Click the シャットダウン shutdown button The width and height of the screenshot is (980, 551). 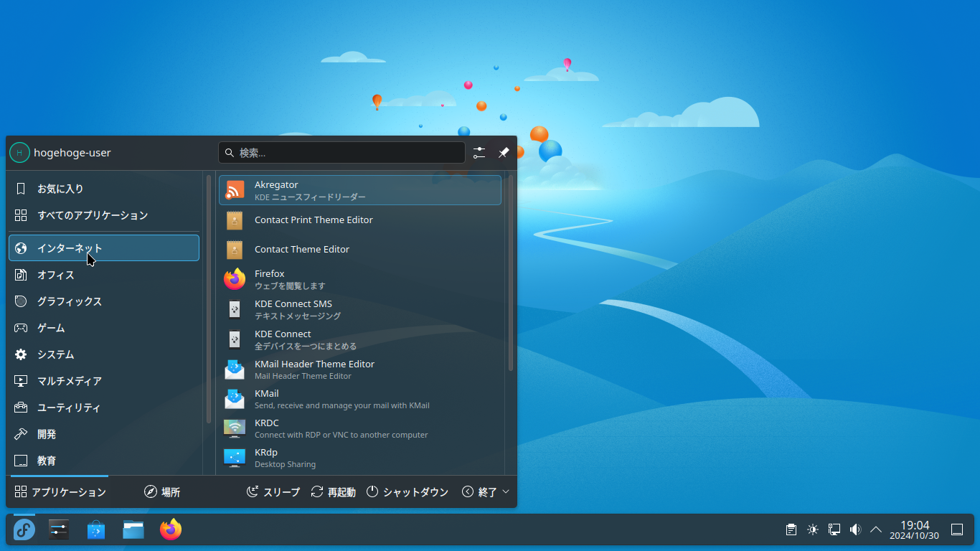pos(407,492)
